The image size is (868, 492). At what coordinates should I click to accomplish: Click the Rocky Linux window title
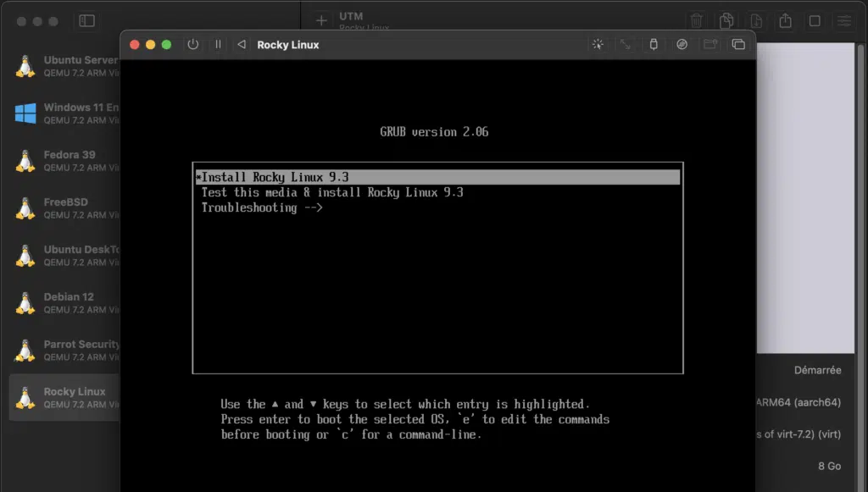click(x=288, y=45)
